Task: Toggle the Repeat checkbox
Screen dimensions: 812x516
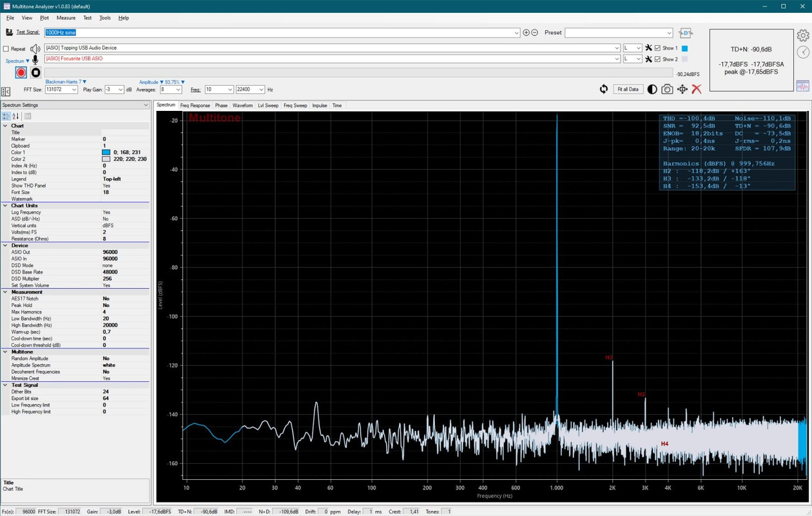Action: point(6,48)
